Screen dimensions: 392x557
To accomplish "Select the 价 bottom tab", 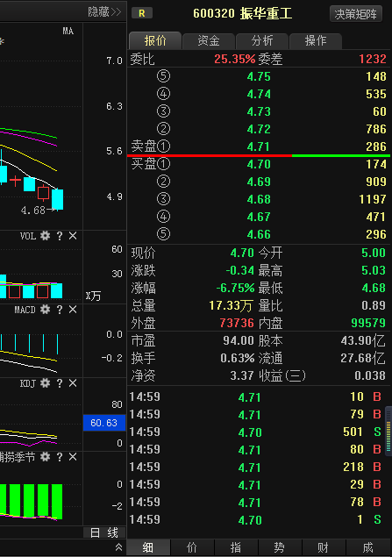I will 192,547.
